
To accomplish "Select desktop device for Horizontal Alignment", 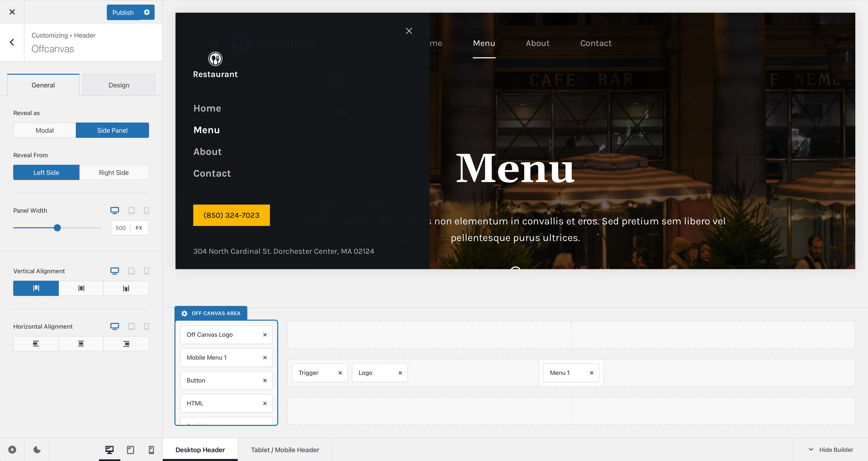I will click(115, 326).
